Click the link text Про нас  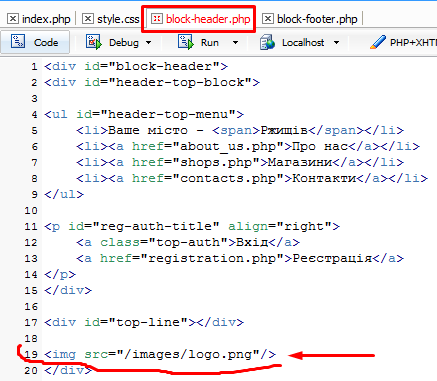pyautogui.click(x=320, y=146)
